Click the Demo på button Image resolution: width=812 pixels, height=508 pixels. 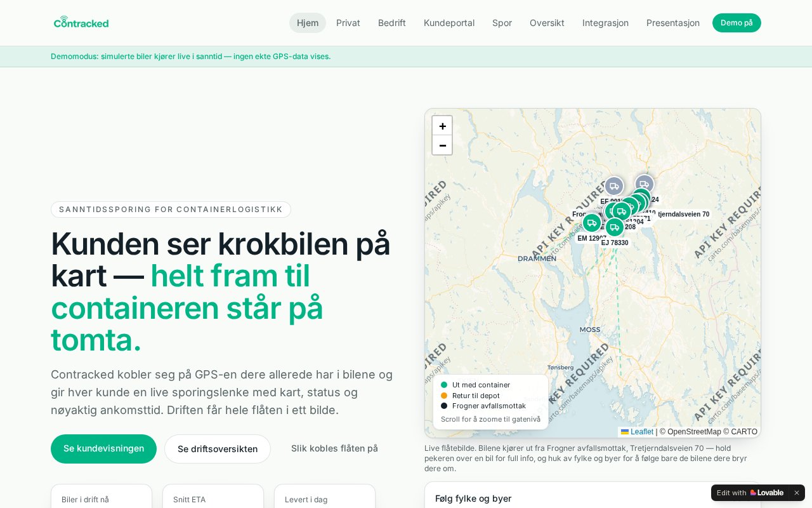737,23
